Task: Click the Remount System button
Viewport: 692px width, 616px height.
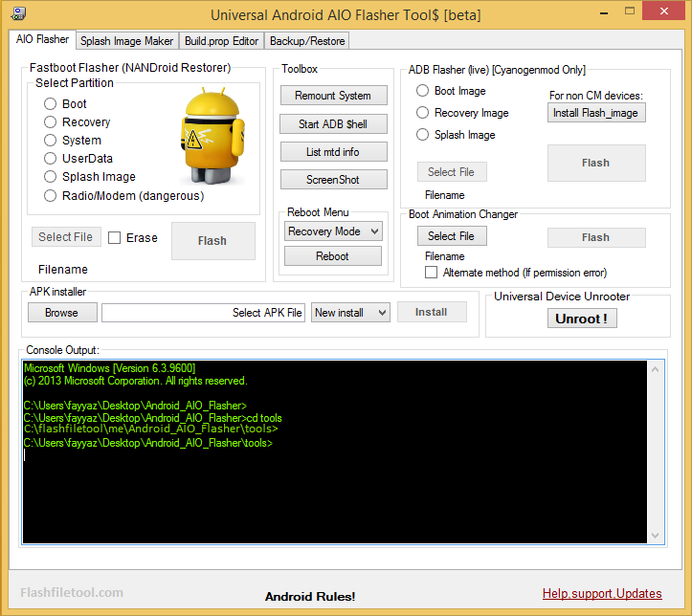Action: (334, 96)
